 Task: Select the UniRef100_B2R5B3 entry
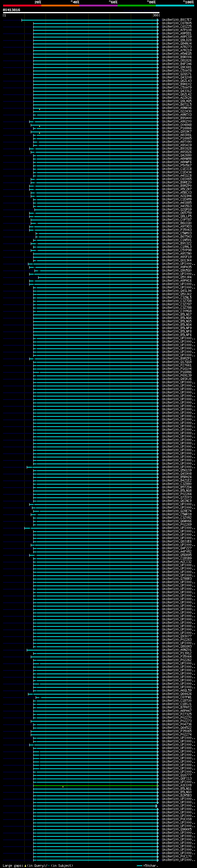pyautogui.click(x=176, y=796)
